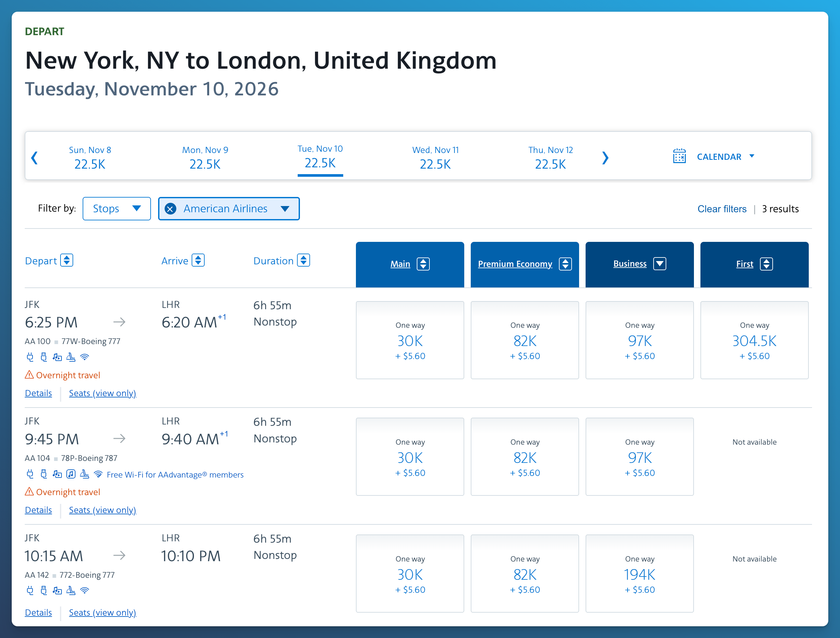Toggle the Premium Economy sort icon
Viewport: 840px width, 638px height.
tap(565, 264)
